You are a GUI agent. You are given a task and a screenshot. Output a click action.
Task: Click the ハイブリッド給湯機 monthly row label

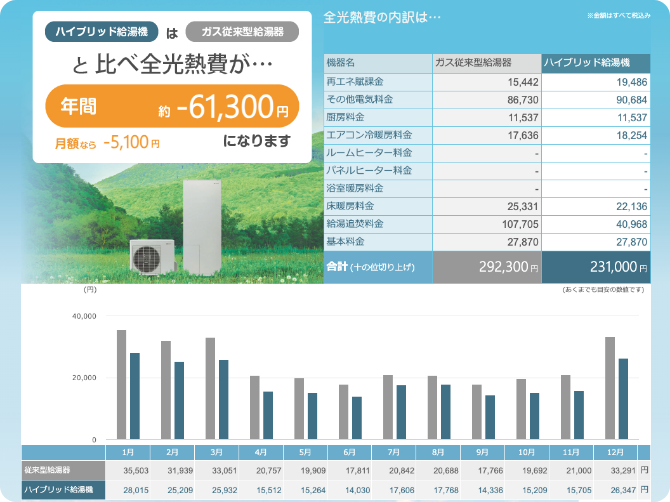click(63, 490)
